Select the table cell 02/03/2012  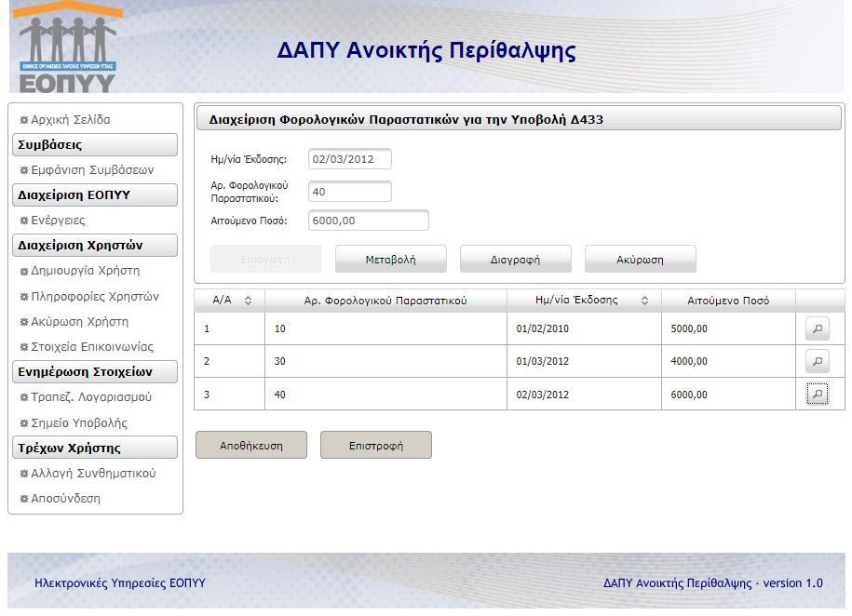click(584, 395)
